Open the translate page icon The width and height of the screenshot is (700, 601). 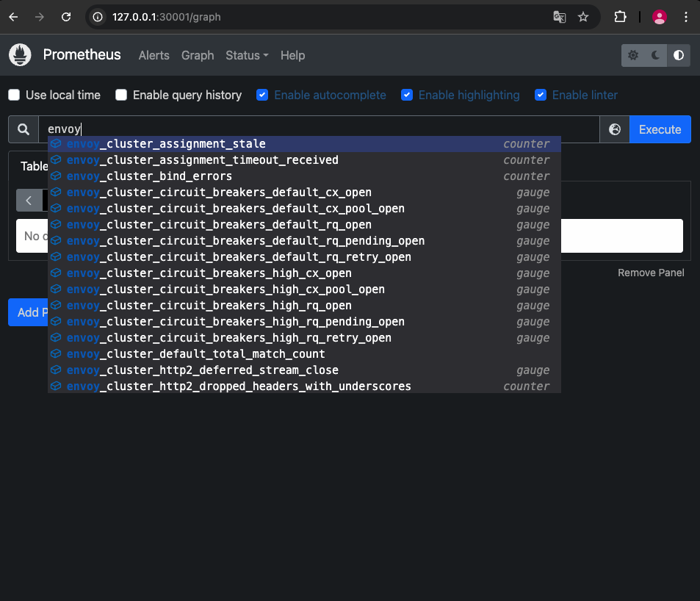(x=560, y=17)
